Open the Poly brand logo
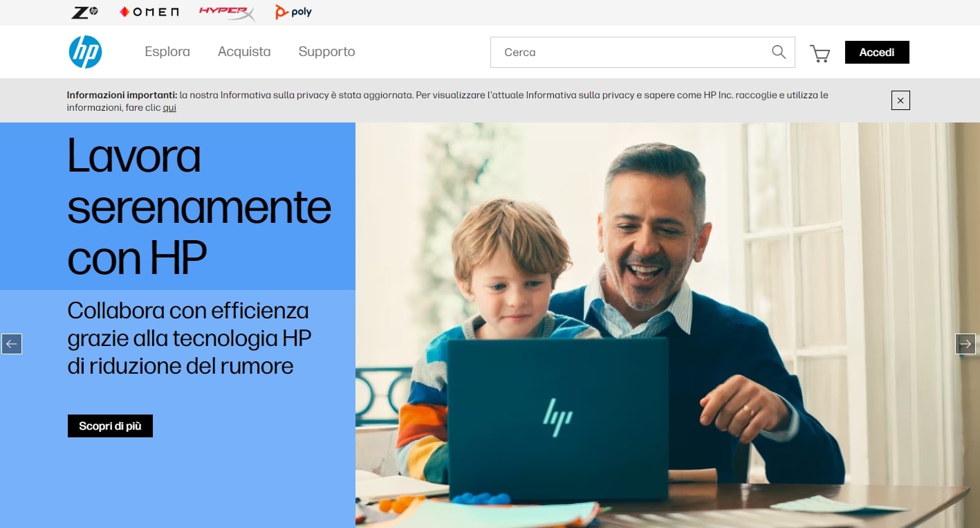Viewport: 980px width, 528px height. (293, 12)
